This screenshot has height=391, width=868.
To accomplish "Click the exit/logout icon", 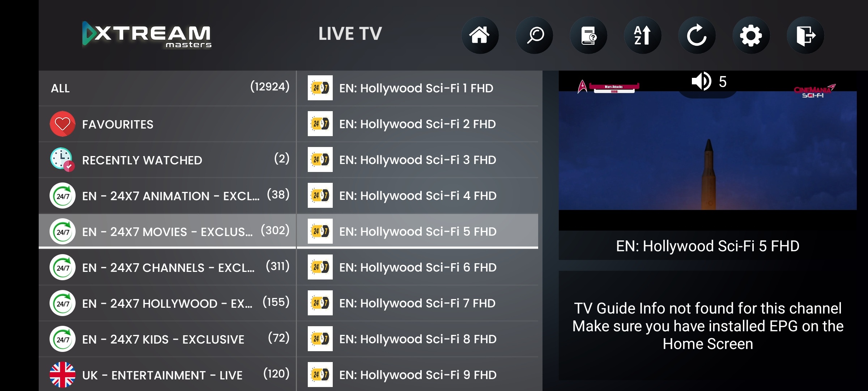I will click(805, 35).
